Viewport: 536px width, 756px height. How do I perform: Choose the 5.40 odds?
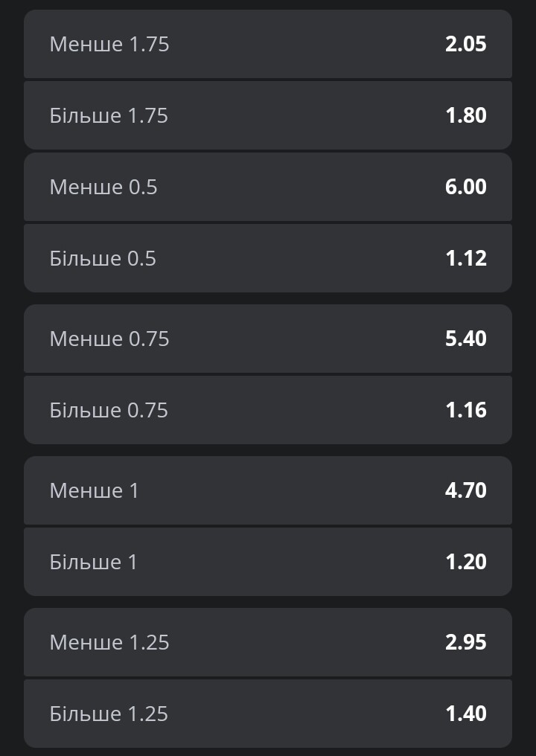tap(465, 339)
